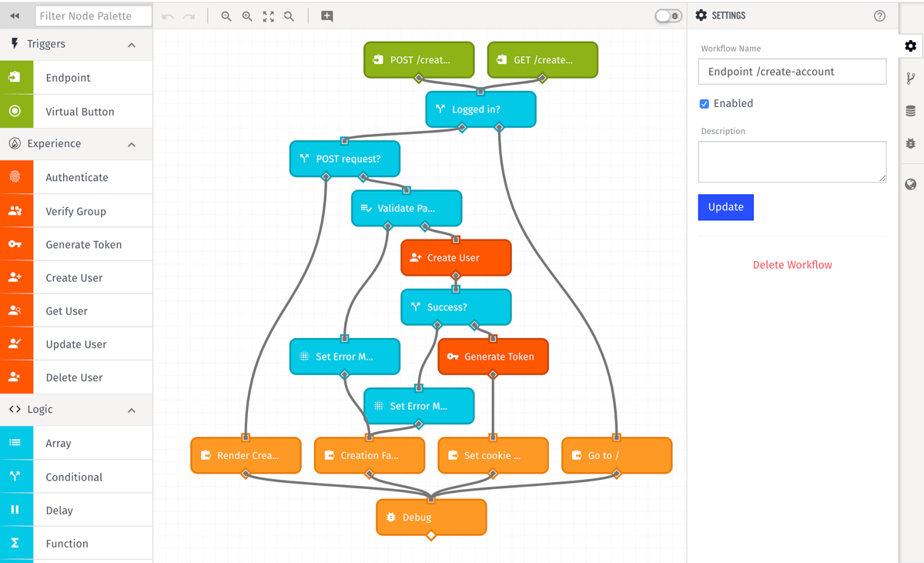Open the Globals globe side tab
Screen dimensions: 924x563
tap(911, 184)
